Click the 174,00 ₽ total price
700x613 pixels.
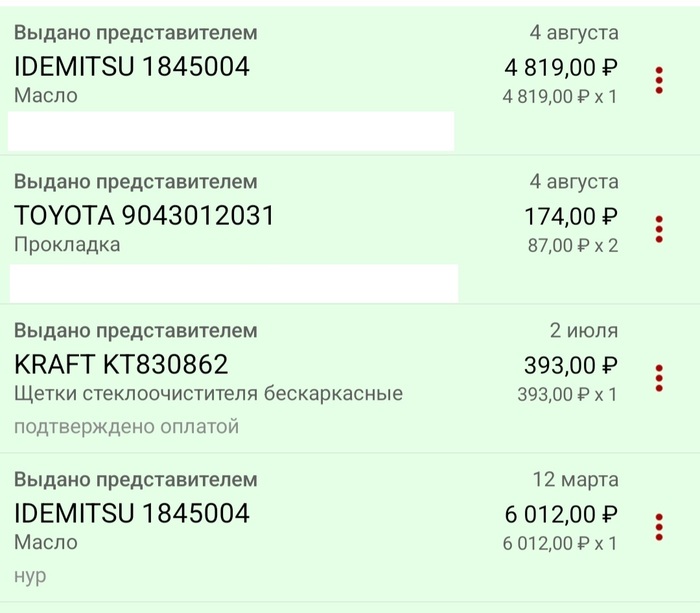[570, 216]
